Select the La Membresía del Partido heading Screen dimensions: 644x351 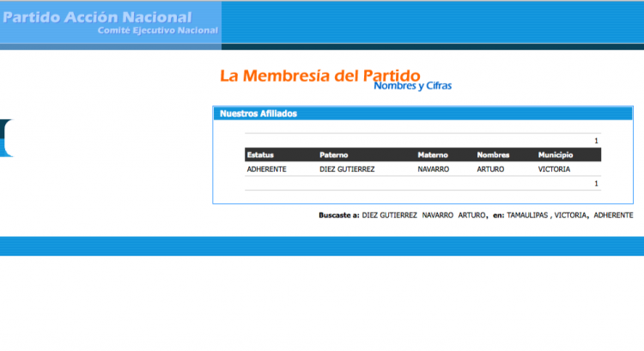(x=320, y=76)
